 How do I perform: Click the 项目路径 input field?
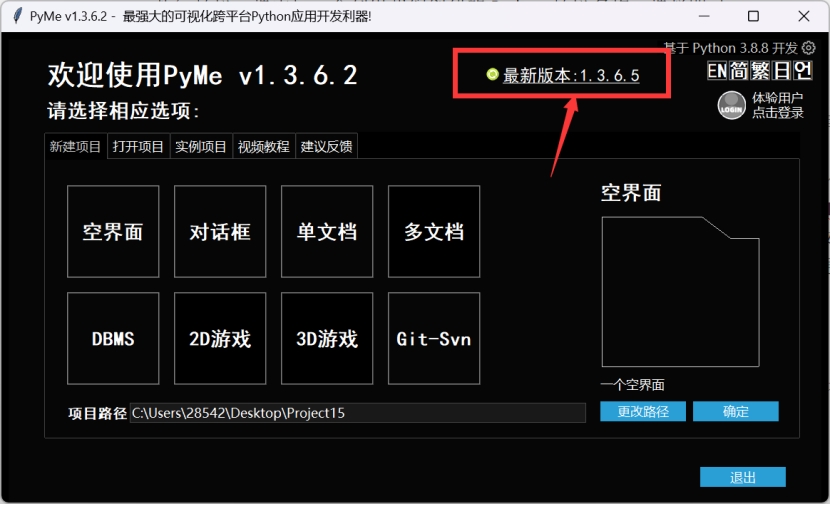click(358, 413)
